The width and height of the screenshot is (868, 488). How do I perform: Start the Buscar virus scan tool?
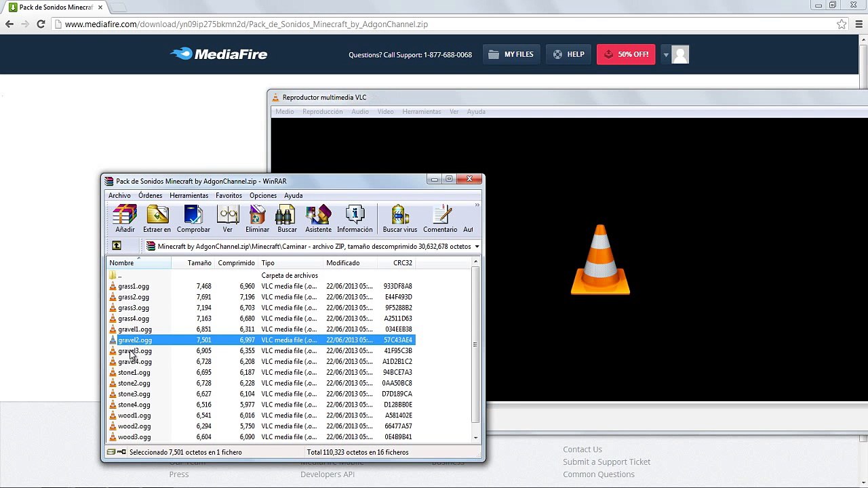tap(400, 219)
